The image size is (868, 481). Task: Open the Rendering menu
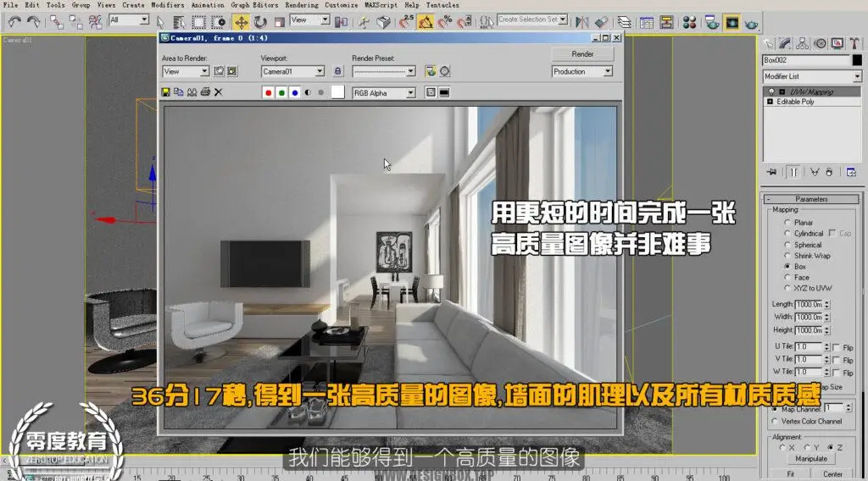click(301, 5)
